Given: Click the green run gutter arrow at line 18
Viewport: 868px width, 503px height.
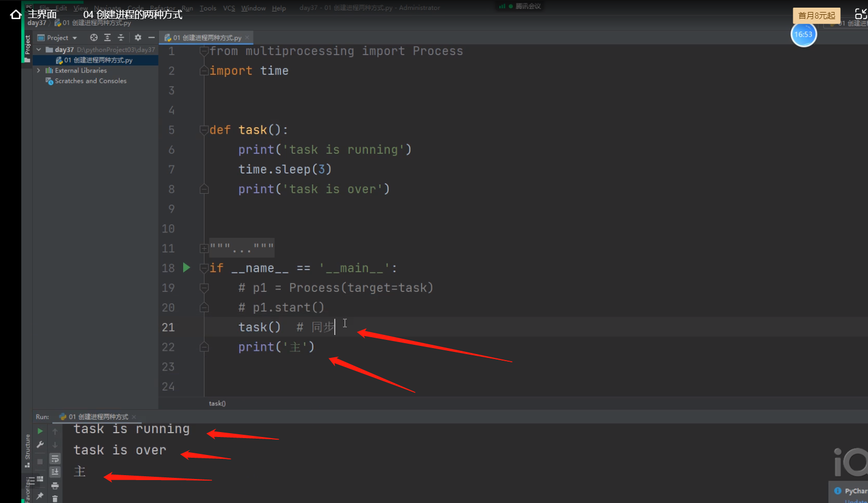Looking at the screenshot, I should [186, 267].
